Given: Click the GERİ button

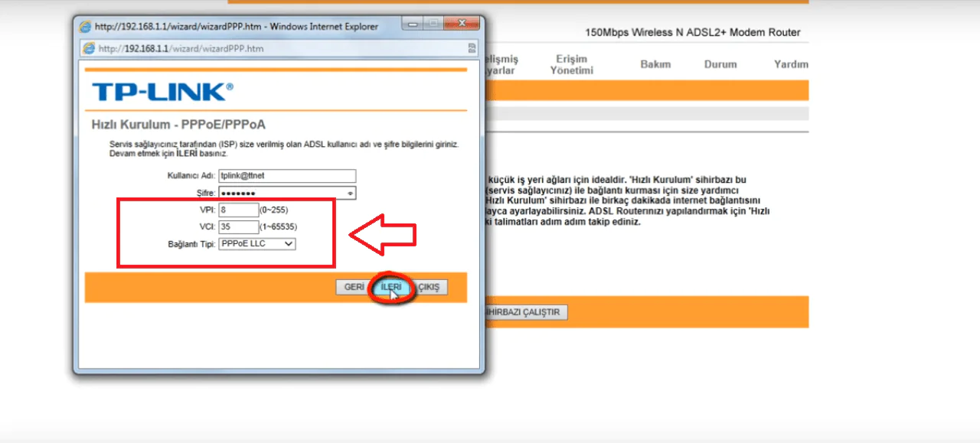Looking at the screenshot, I should [353, 287].
